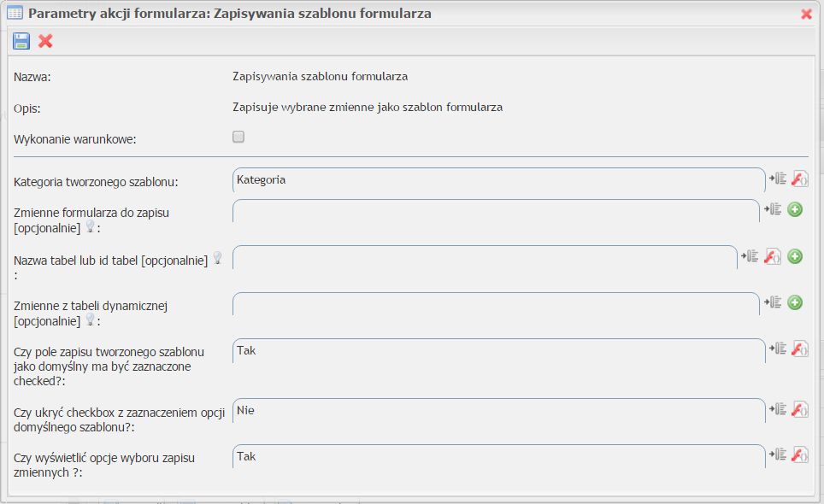Open variable picker for Nazwa tabel field
Image resolution: width=824 pixels, height=504 pixels.
point(750,256)
